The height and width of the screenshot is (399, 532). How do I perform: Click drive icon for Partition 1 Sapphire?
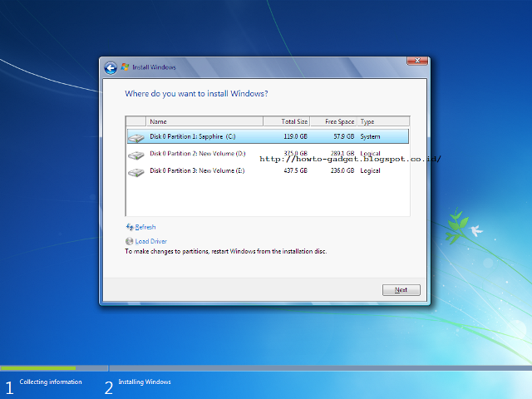136,138
